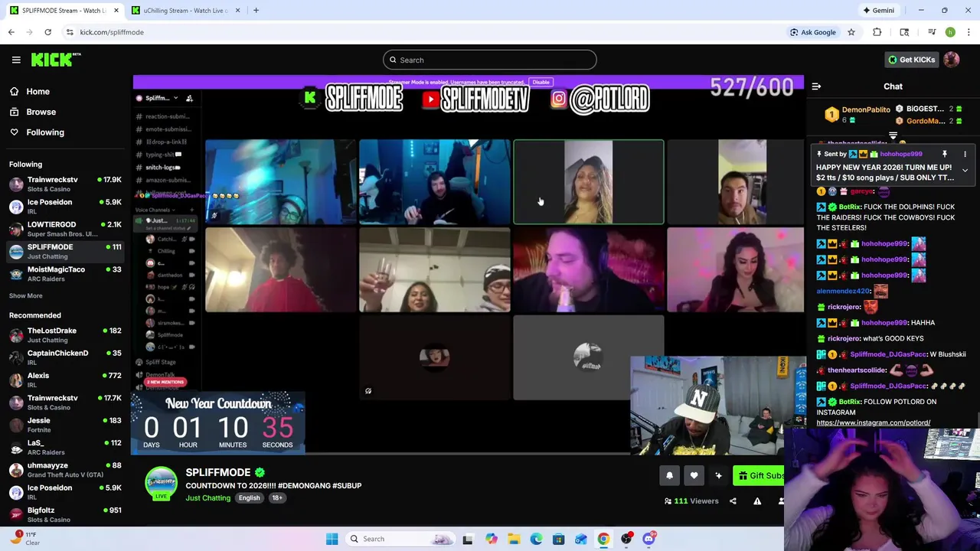Screen dimensions: 980x551
Task: Click the Gift Subs button
Action: point(759,476)
